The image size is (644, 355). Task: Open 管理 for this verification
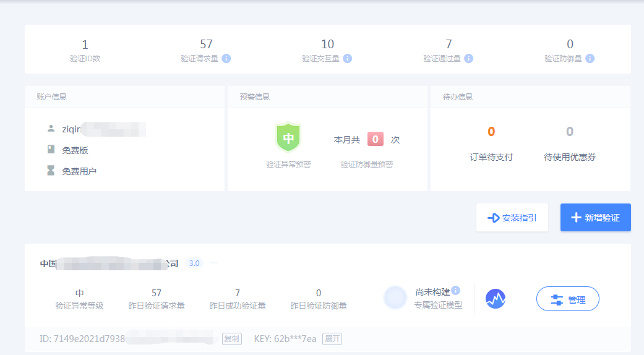click(x=567, y=299)
